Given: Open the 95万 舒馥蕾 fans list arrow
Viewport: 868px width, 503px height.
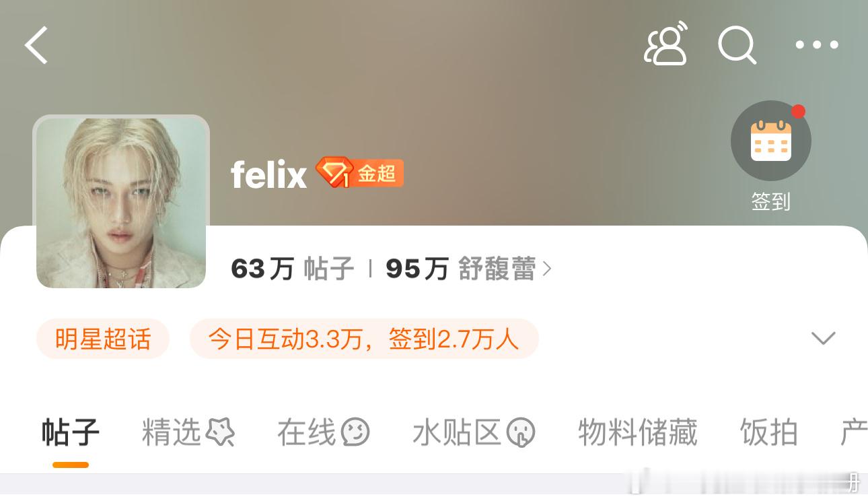Looking at the screenshot, I should pyautogui.click(x=547, y=269).
